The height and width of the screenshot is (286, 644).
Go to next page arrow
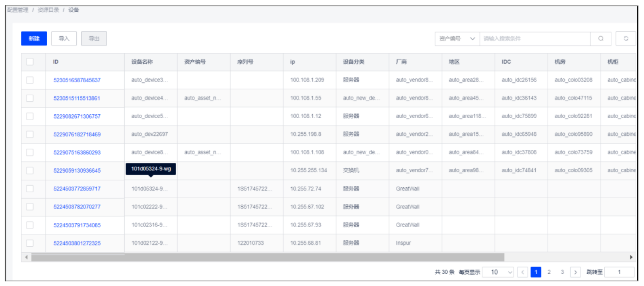575,272
